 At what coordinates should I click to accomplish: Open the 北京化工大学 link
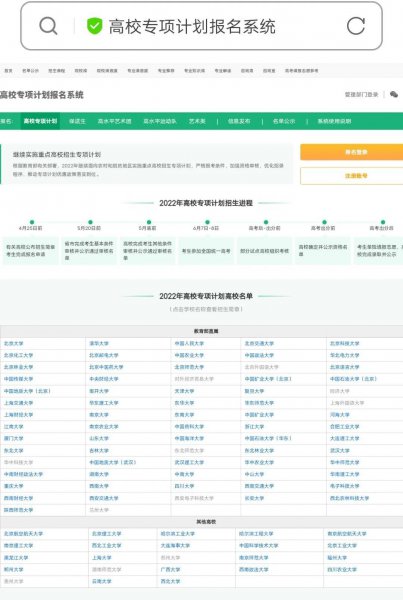point(19,355)
